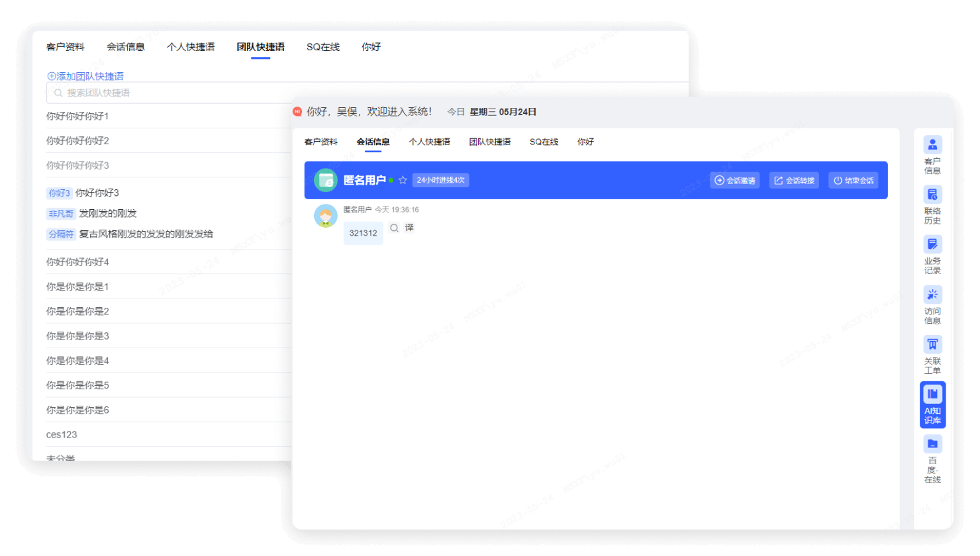980x556 pixels.
Task: Expand the 未分类 category in the phrase list
Action: pos(60,457)
